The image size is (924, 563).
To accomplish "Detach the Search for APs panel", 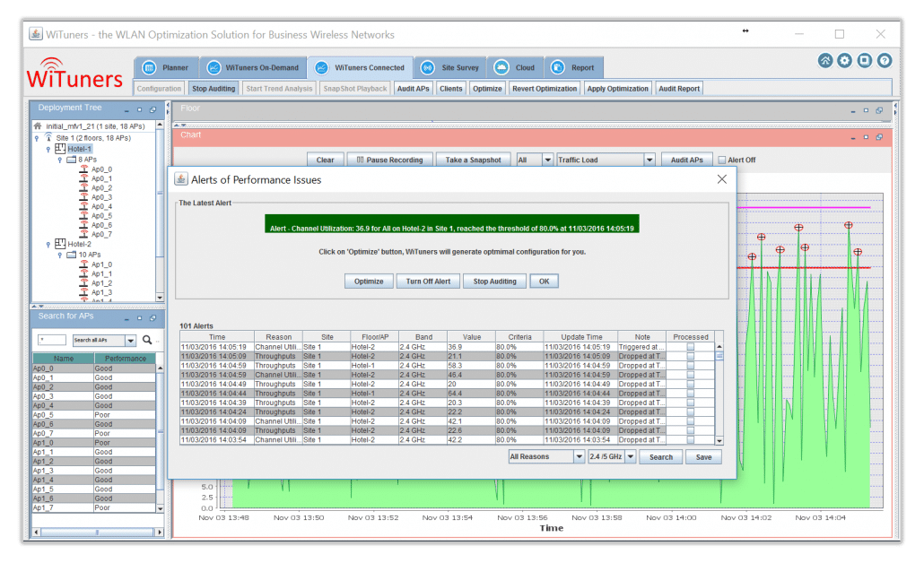I will 153,318.
